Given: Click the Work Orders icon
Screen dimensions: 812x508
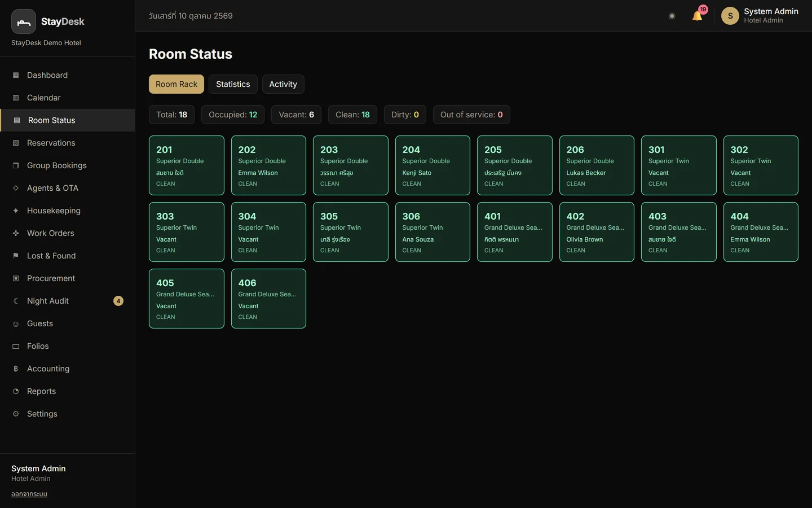Looking at the screenshot, I should pos(16,233).
